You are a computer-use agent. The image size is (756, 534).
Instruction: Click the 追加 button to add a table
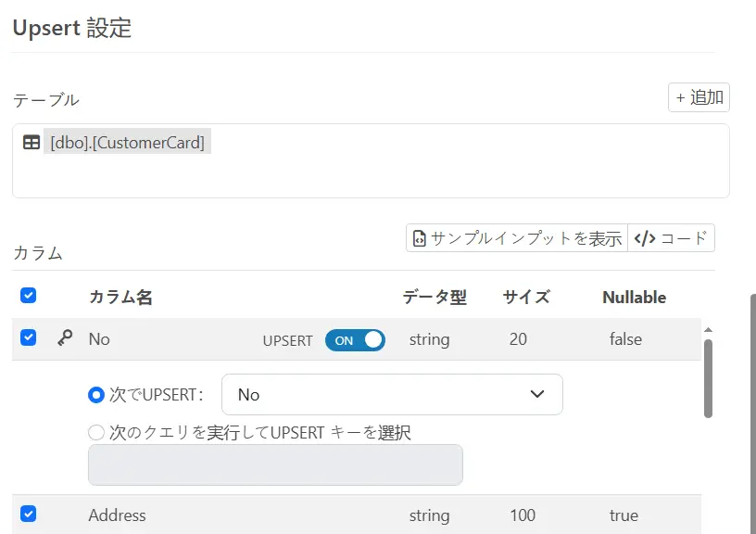(699, 97)
